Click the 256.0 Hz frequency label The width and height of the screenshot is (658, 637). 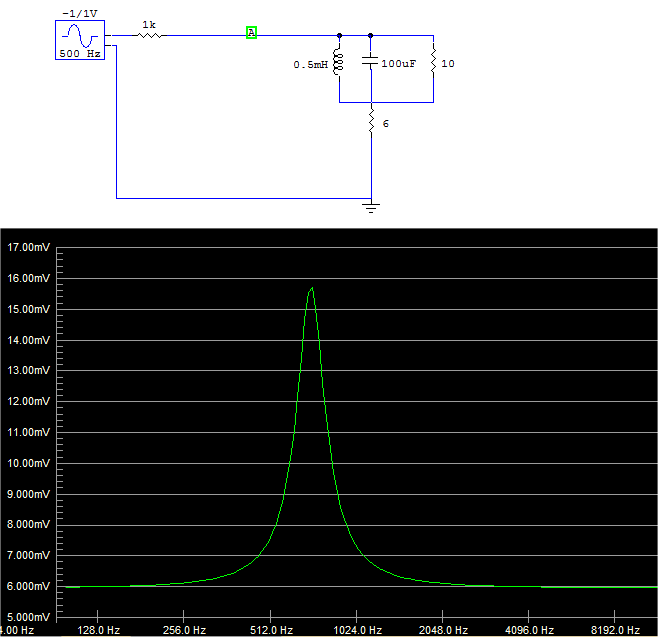[x=185, y=630]
